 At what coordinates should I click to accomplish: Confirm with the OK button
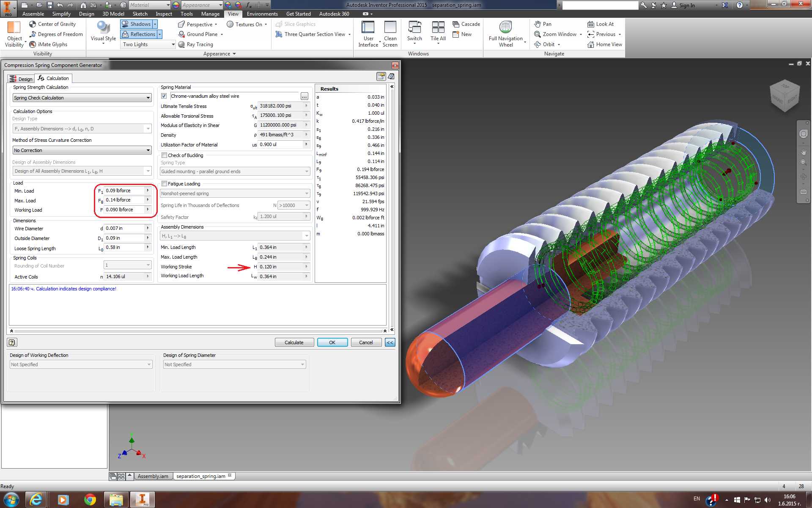(x=332, y=342)
